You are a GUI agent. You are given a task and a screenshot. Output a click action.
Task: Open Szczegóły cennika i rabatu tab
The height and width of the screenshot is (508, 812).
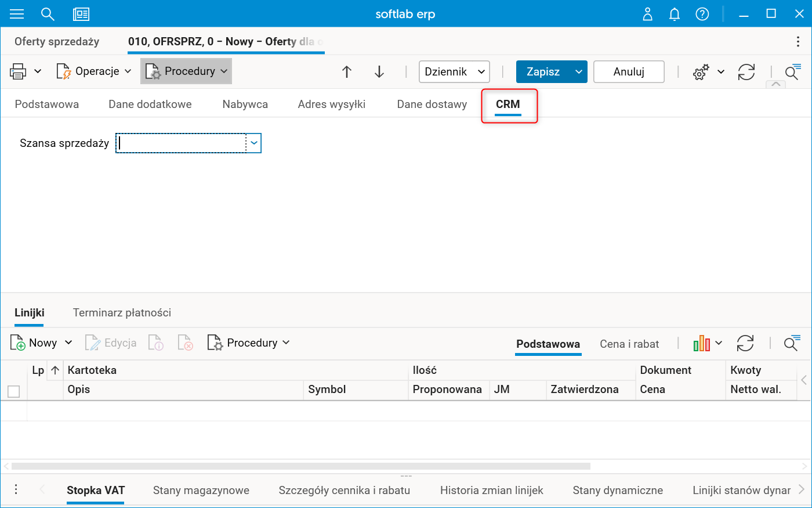(x=345, y=491)
